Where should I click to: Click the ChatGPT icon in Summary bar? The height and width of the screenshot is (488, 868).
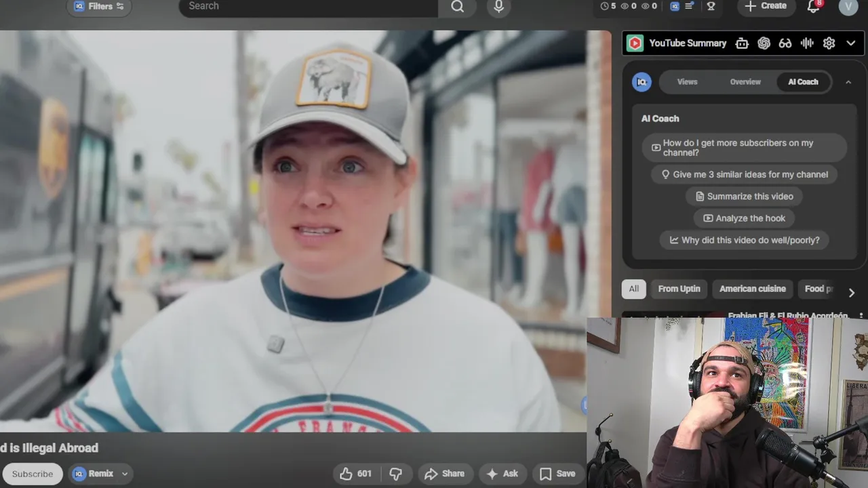click(x=764, y=43)
